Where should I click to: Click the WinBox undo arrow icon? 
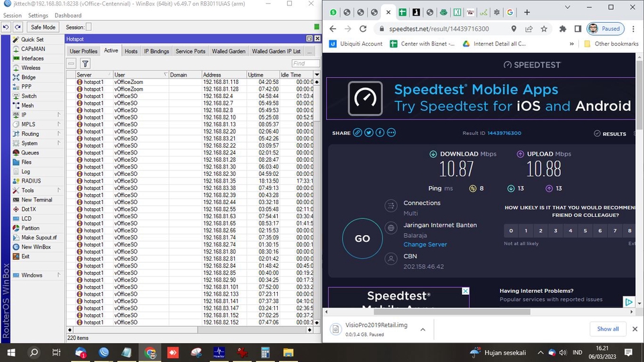[6, 27]
